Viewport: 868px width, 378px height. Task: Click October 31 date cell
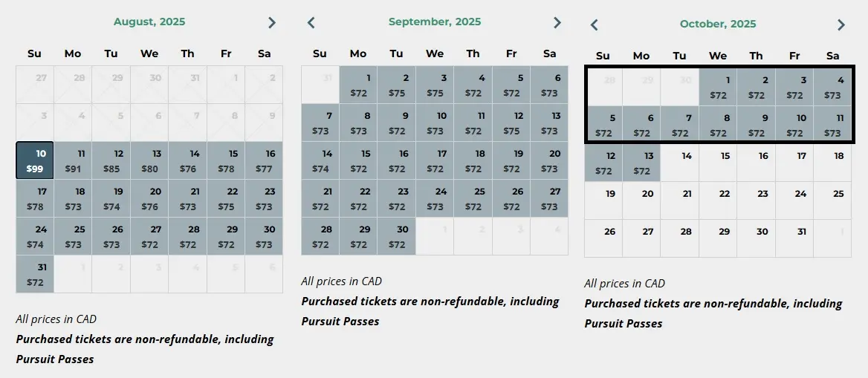pos(794,238)
